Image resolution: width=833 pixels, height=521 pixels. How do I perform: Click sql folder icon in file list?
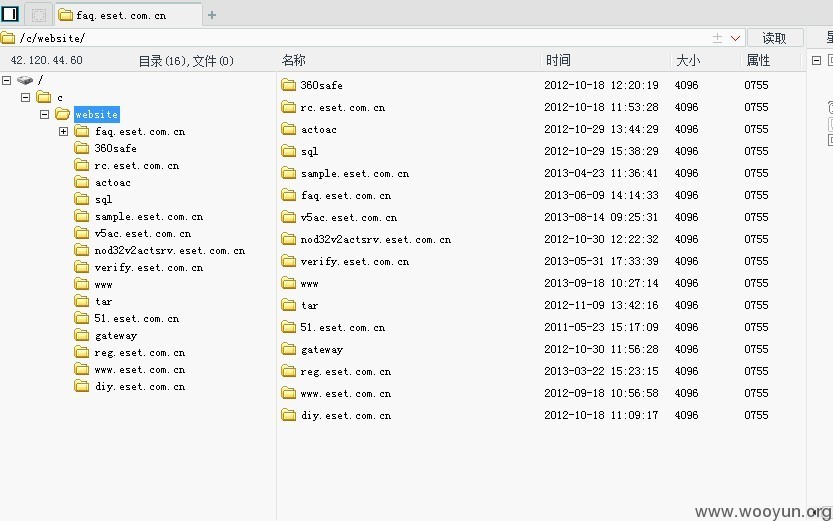pyautogui.click(x=288, y=151)
